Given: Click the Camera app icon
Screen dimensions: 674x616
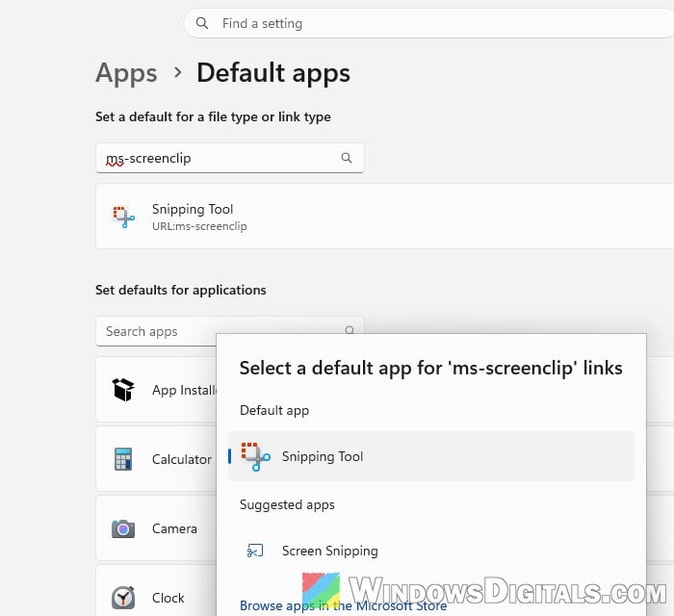Looking at the screenshot, I should point(123,528).
